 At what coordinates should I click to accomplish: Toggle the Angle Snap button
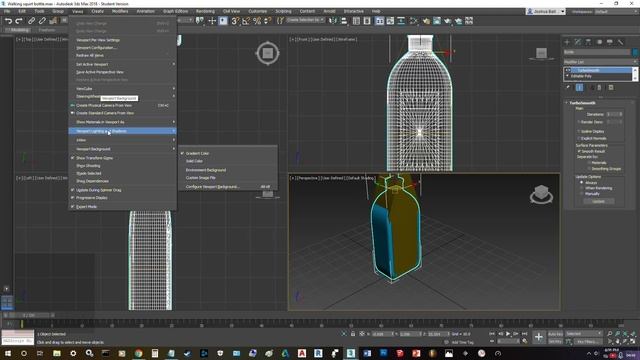pos(246,21)
